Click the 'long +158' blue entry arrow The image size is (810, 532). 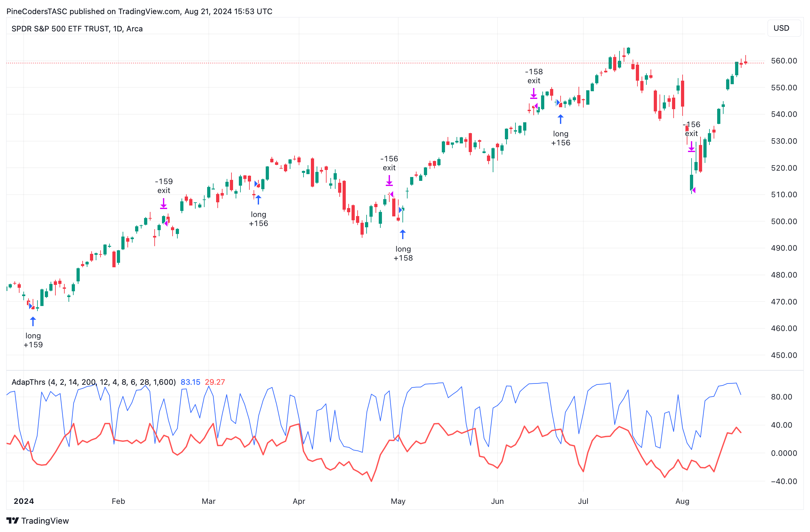pyautogui.click(x=403, y=234)
